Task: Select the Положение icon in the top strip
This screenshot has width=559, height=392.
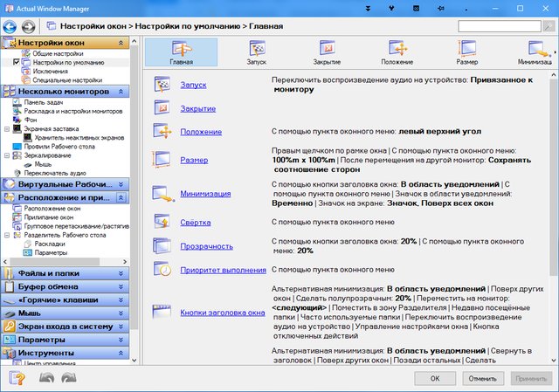Action: (397, 48)
